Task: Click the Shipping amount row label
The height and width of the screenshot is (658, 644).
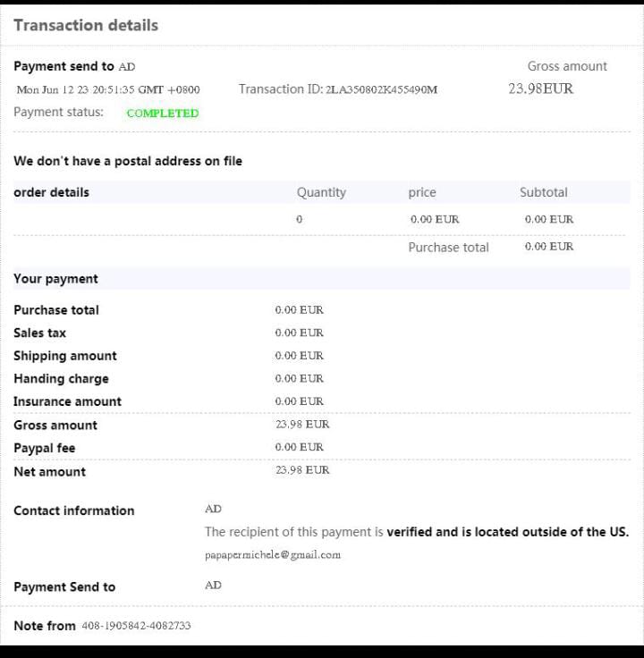Action: 64,356
